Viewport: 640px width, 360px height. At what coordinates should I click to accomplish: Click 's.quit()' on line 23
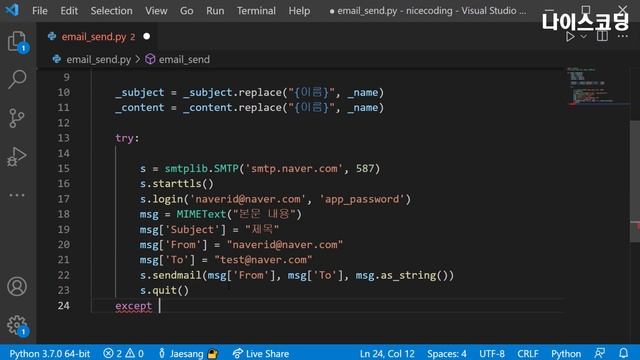[x=164, y=291]
